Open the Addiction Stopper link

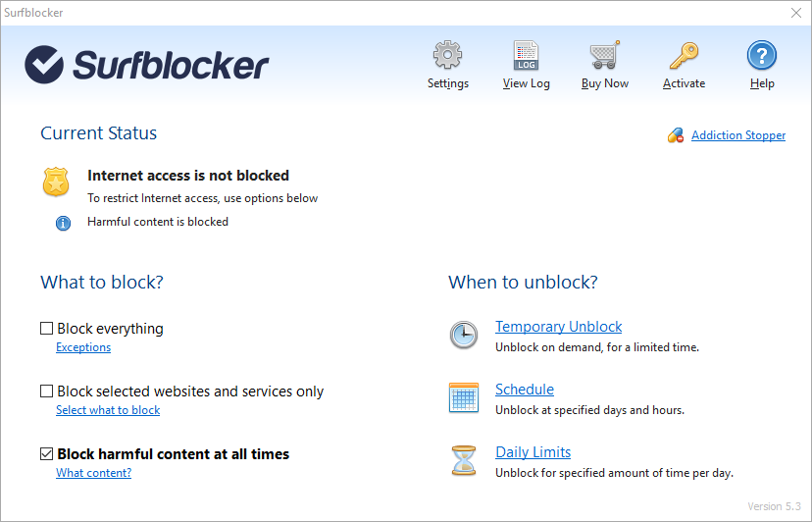click(738, 135)
